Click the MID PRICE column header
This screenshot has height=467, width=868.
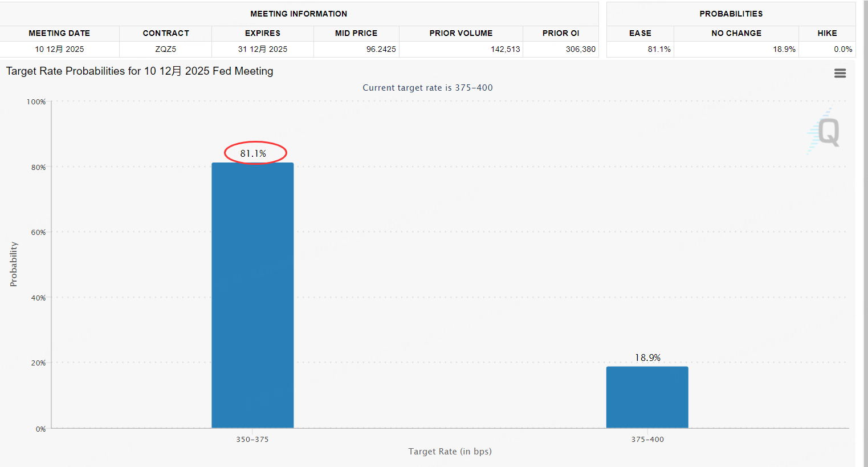coord(356,33)
